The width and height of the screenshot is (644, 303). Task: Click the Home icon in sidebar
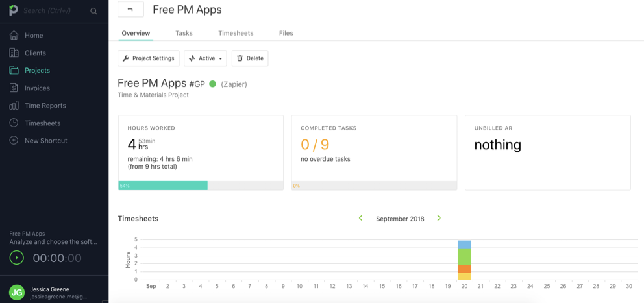pyautogui.click(x=14, y=35)
